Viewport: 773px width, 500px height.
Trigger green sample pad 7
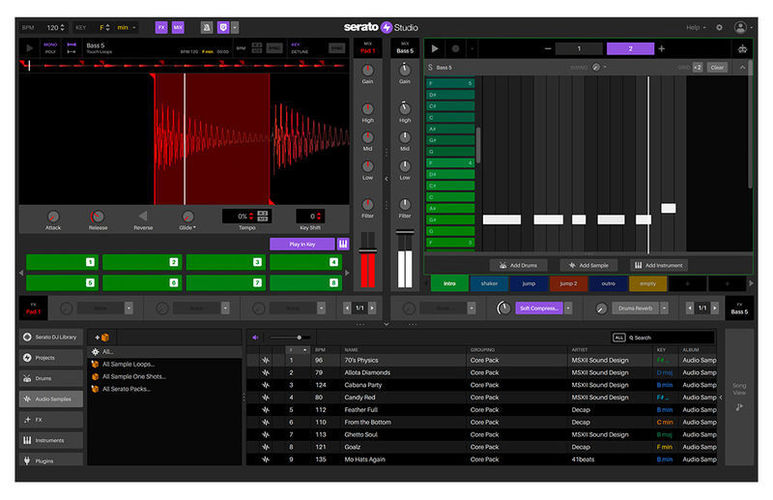point(226,283)
